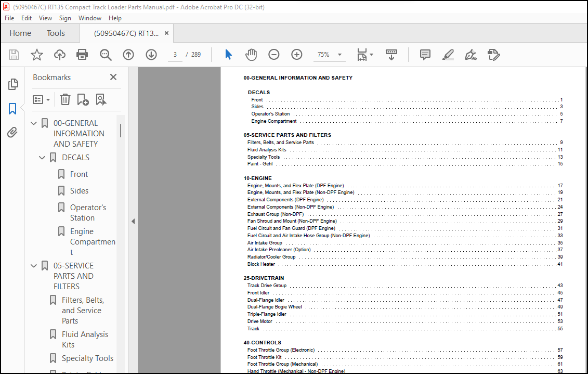
Task: Open the File menu
Action: click(9, 18)
